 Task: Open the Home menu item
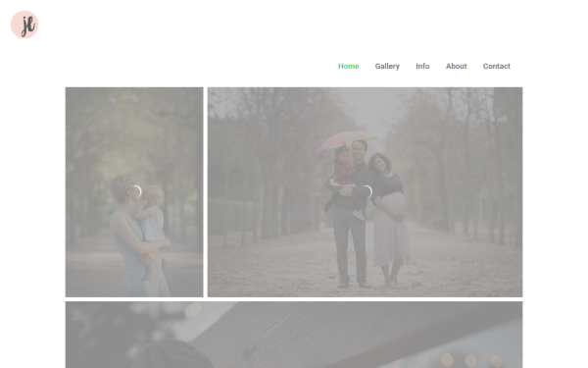pyautogui.click(x=348, y=66)
